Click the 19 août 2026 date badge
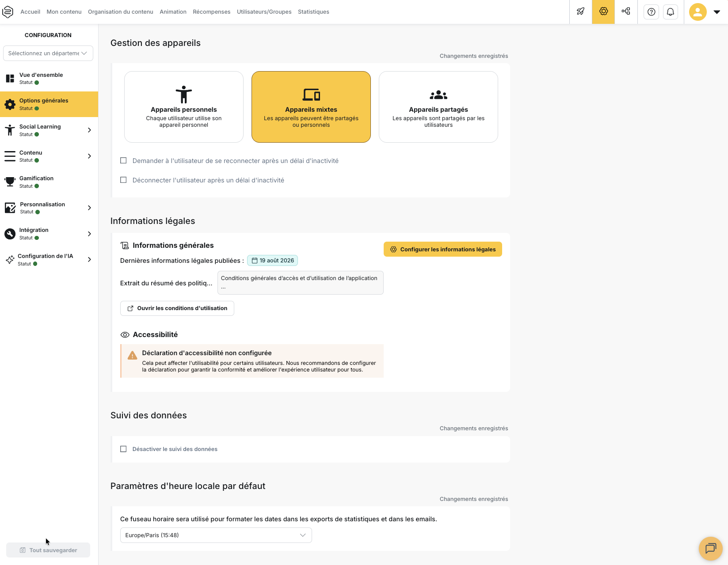 point(272,261)
